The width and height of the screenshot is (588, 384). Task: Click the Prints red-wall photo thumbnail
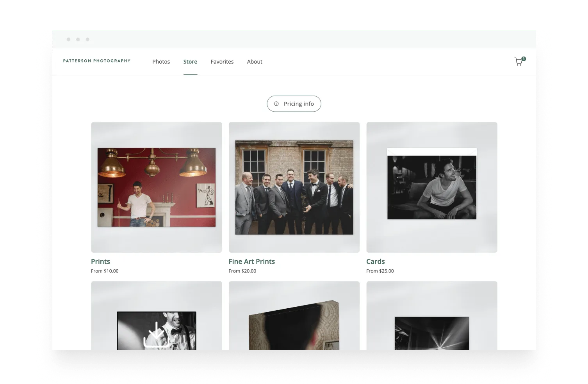(x=156, y=187)
